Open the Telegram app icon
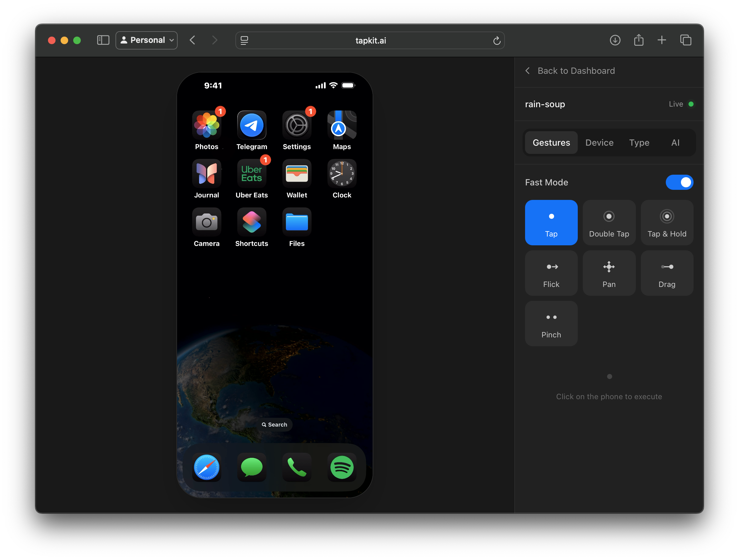The width and height of the screenshot is (739, 560). [251, 125]
